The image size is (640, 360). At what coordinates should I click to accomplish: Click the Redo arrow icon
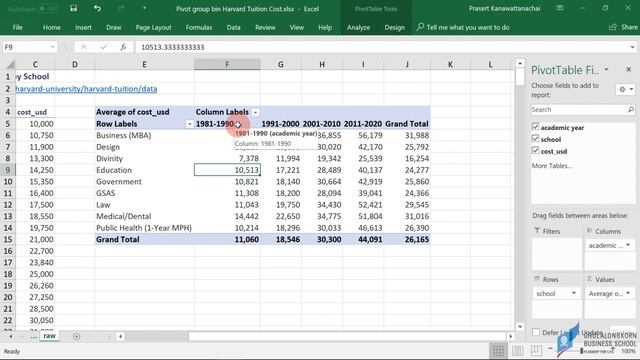pyautogui.click(x=121, y=8)
